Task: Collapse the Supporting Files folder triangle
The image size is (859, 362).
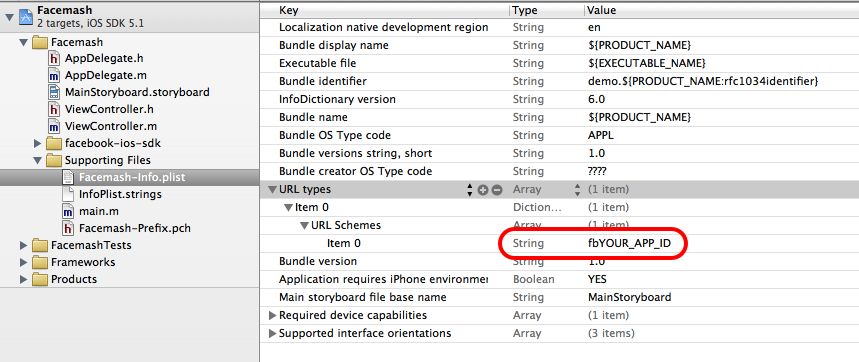Action: 37,161
